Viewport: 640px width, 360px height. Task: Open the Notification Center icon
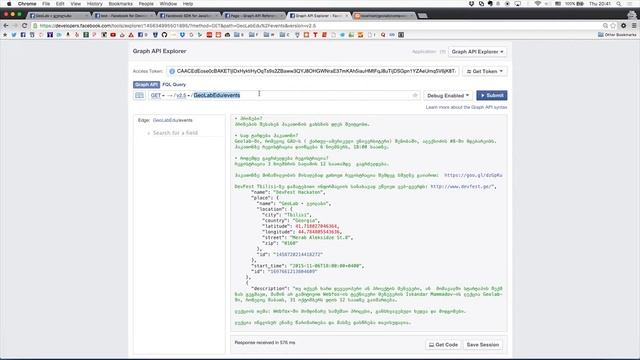point(630,4)
